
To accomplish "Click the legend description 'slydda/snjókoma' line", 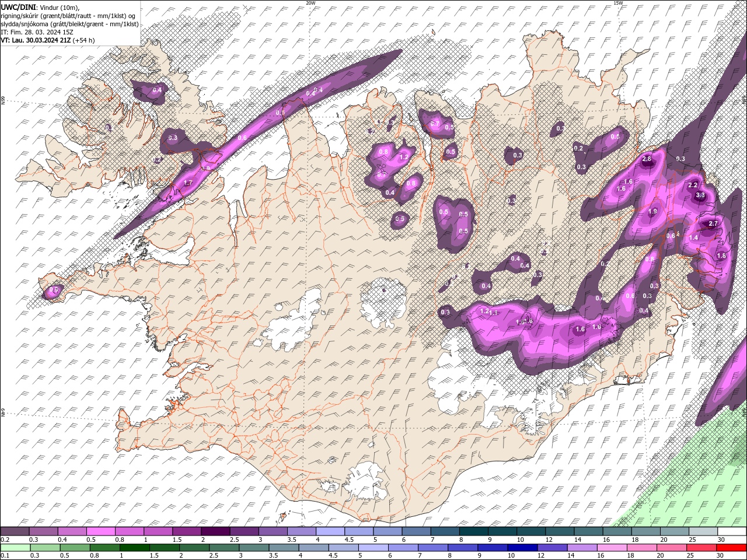I will pos(70,24).
